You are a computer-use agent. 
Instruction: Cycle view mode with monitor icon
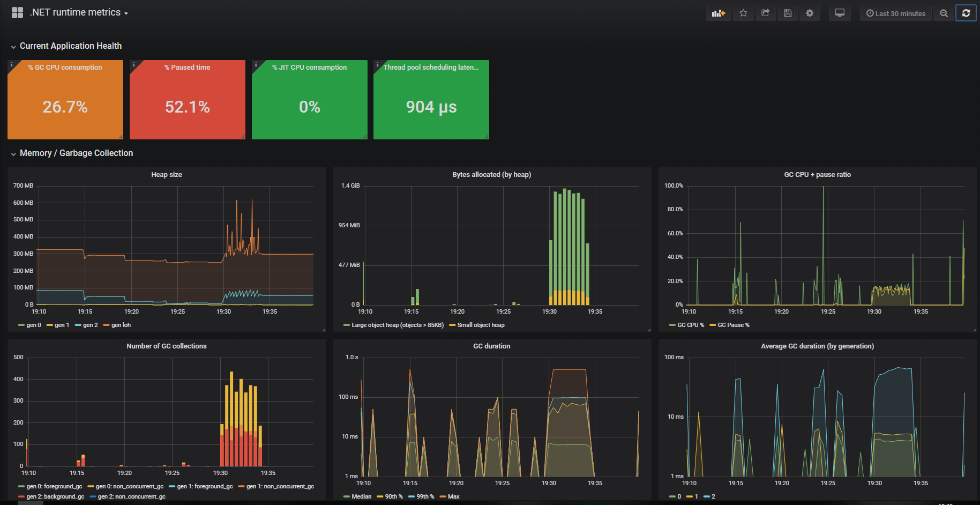click(840, 13)
